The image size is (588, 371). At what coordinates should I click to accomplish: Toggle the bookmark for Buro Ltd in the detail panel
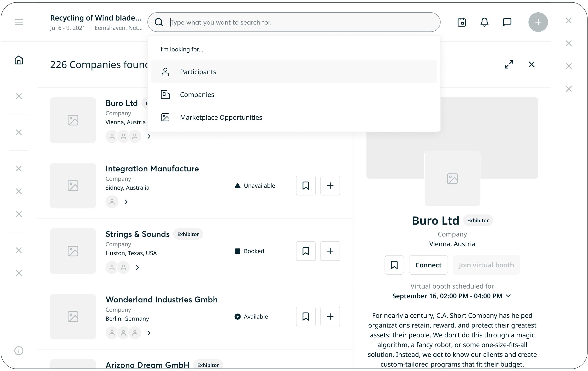coord(394,265)
